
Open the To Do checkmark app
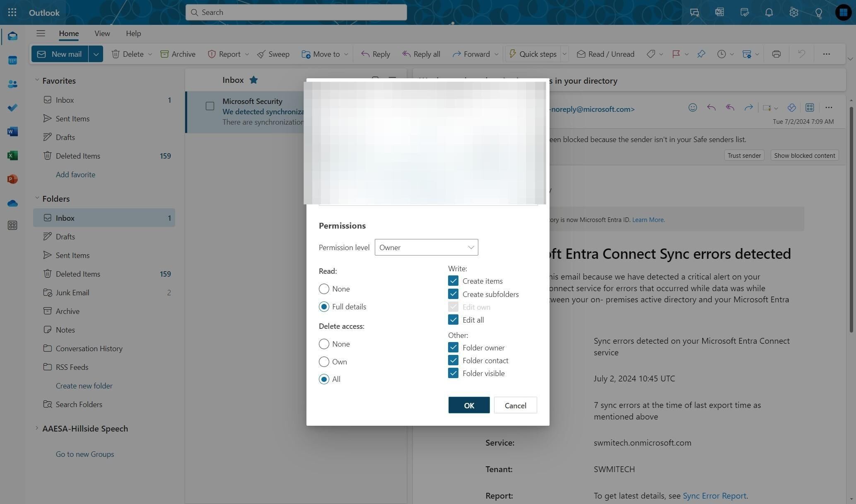point(12,108)
